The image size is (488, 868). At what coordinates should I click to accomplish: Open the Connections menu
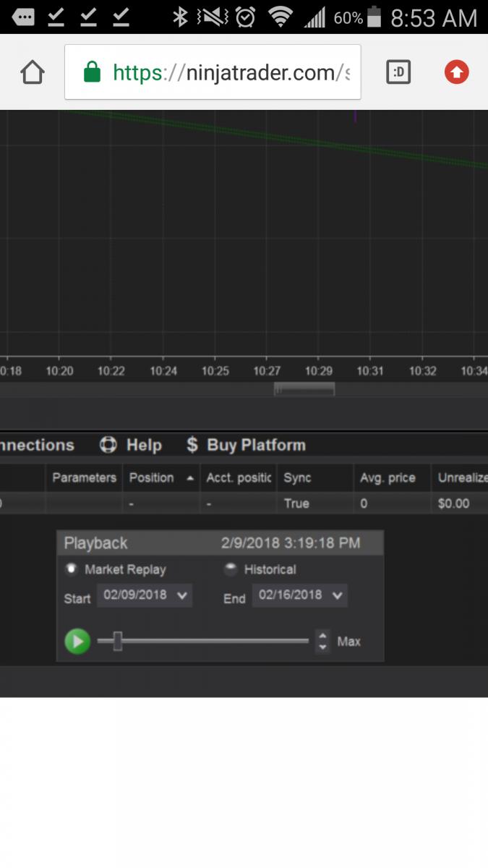click(36, 445)
